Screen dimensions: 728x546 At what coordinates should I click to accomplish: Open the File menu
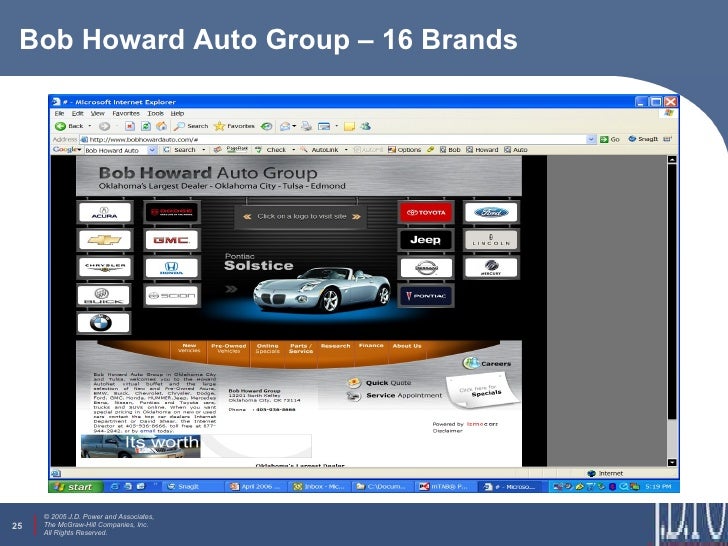59,113
